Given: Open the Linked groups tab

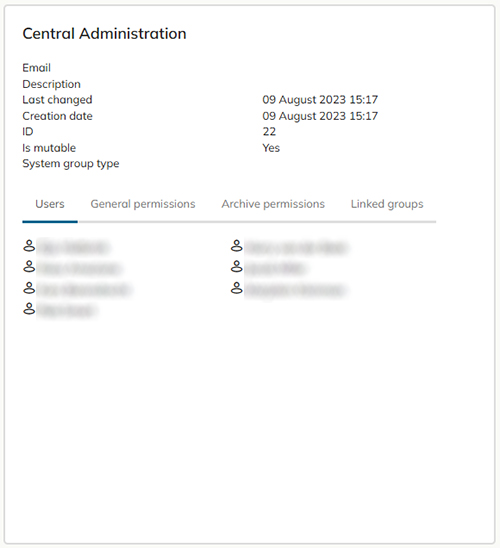Looking at the screenshot, I should point(387,204).
